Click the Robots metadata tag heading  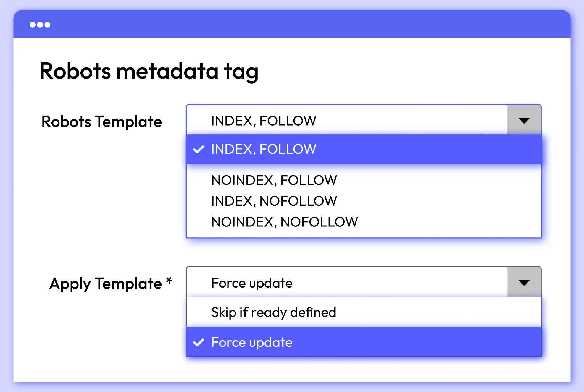pos(149,71)
